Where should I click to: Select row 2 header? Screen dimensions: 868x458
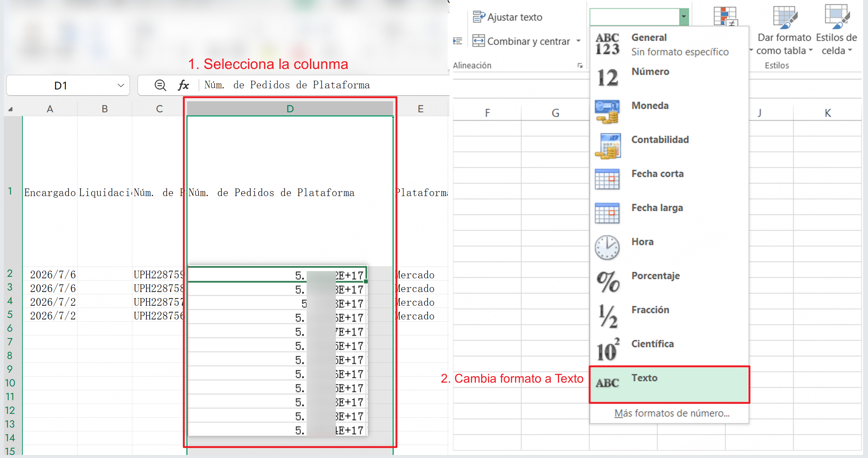10,274
